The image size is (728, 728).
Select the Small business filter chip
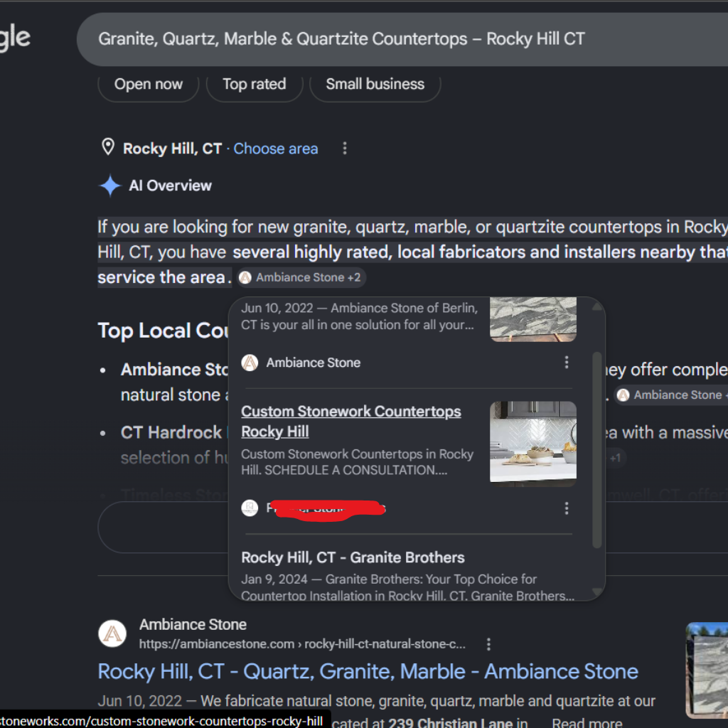[375, 84]
